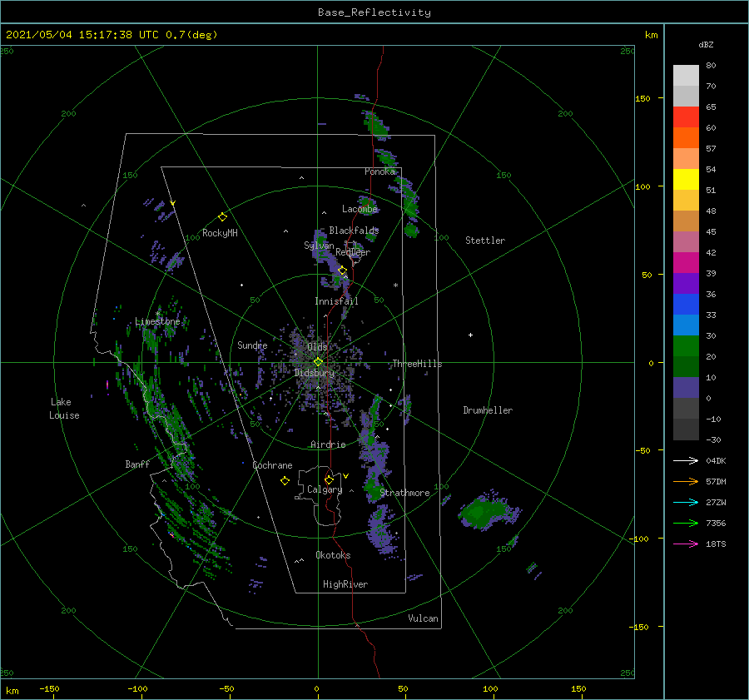This screenshot has height=700, width=749.
Task: Pick the orange 57–60 dBZ swatch
Action: pos(686,138)
